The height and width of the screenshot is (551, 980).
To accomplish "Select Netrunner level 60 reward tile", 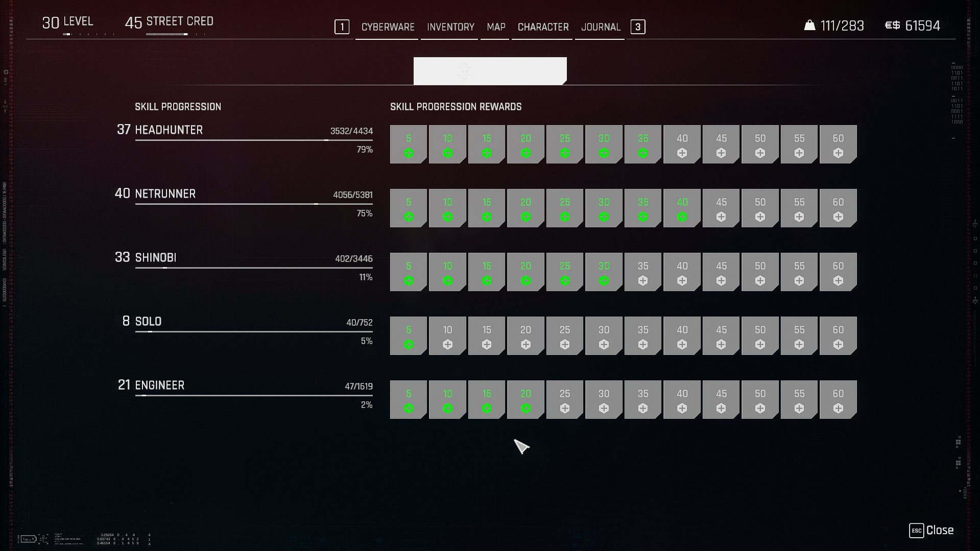I will (838, 208).
